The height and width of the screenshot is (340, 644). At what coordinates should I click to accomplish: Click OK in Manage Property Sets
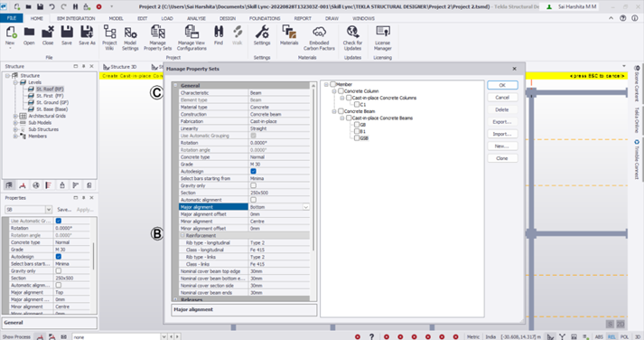502,85
